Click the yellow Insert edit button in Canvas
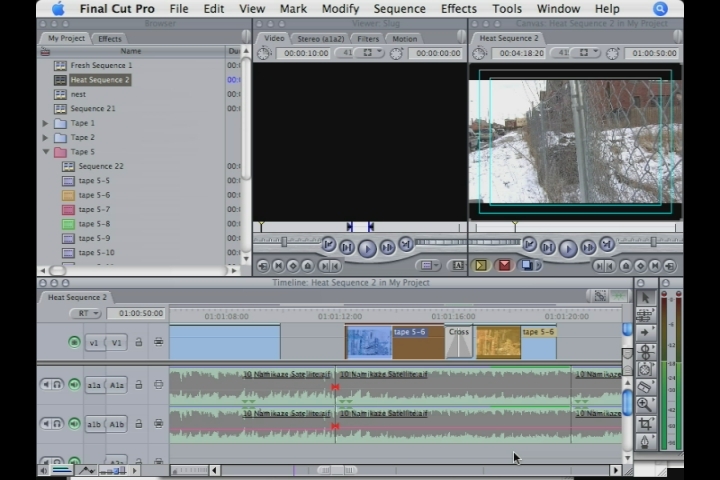The image size is (720, 480). pos(481,265)
